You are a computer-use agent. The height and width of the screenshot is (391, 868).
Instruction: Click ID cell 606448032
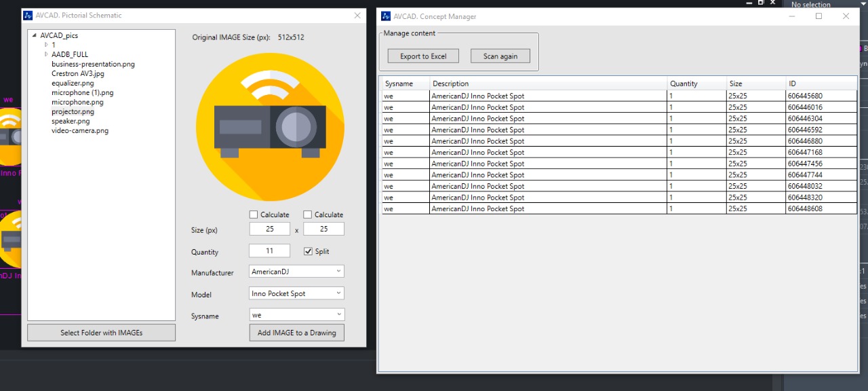click(822, 186)
